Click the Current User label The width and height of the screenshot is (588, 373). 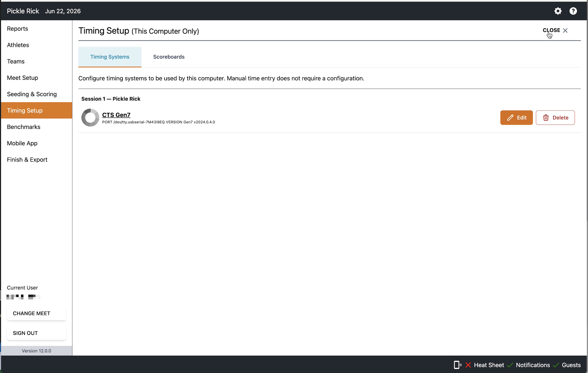pos(22,288)
